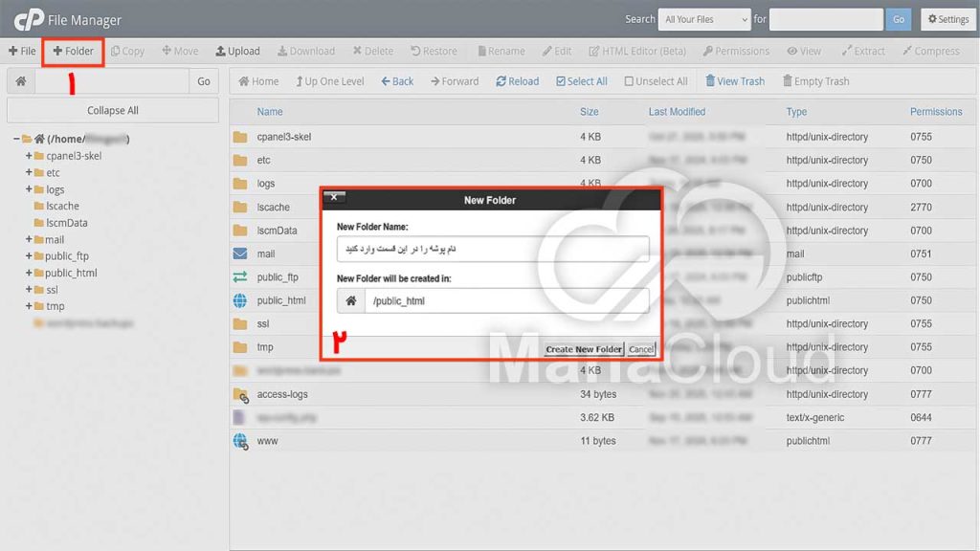Image resolution: width=980 pixels, height=551 pixels.
Task: Click the Collapse All button
Action: point(113,110)
